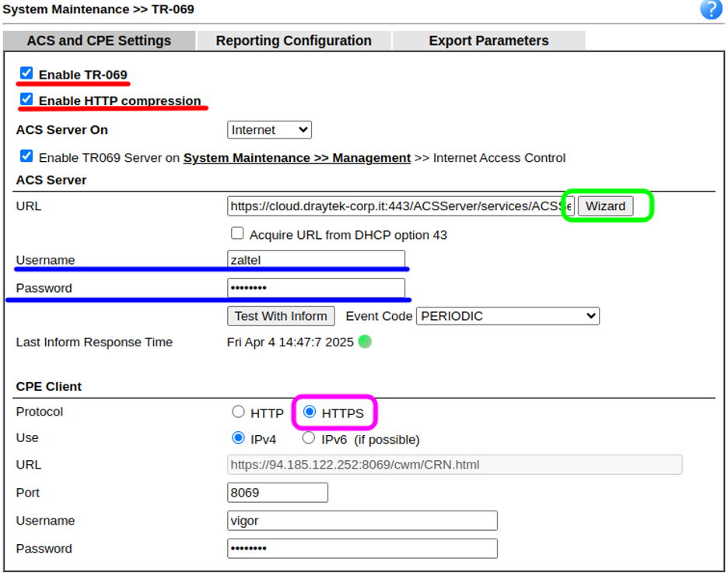
Task: Click the Last Inform Response Time label
Action: click(94, 342)
